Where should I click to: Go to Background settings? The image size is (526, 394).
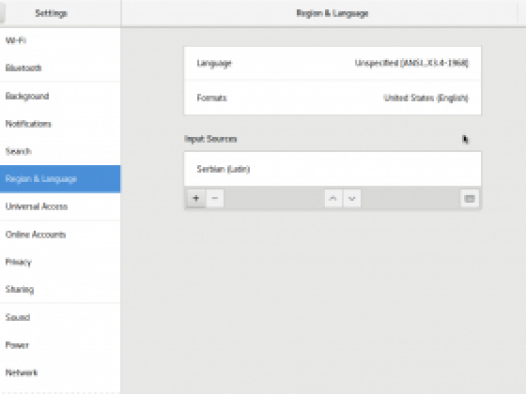click(60, 96)
